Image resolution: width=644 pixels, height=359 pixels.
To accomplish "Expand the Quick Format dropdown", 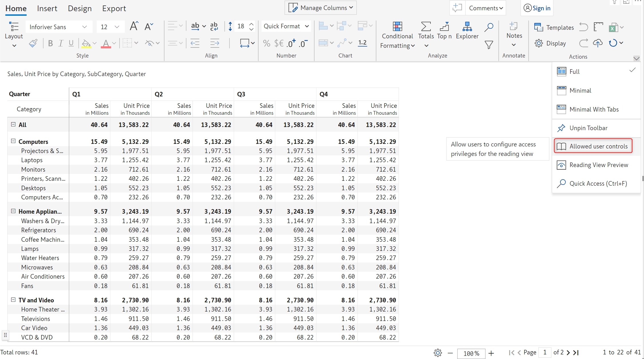I will (307, 26).
